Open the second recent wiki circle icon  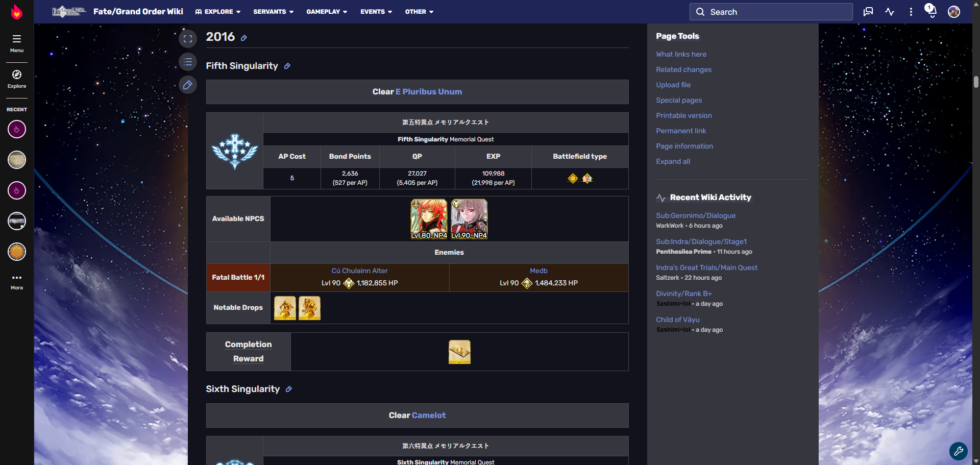click(17, 160)
